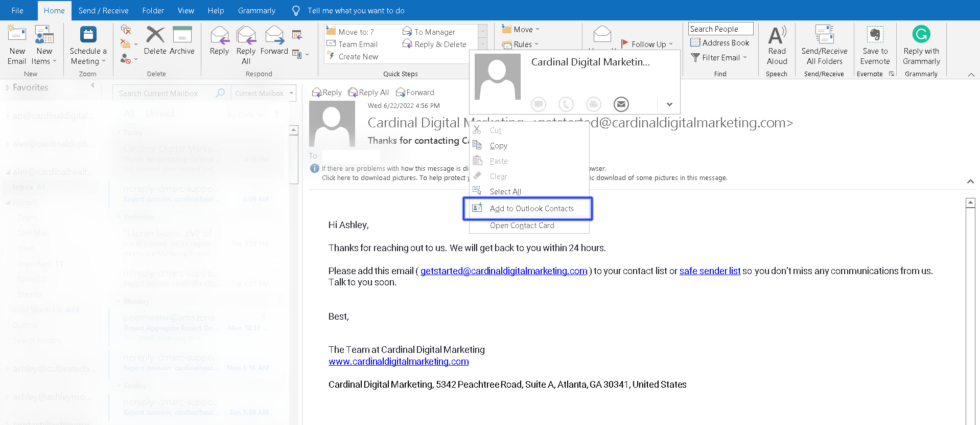Image resolution: width=980 pixels, height=425 pixels.
Task: Click Send/Receive All Folders
Action: click(x=824, y=45)
